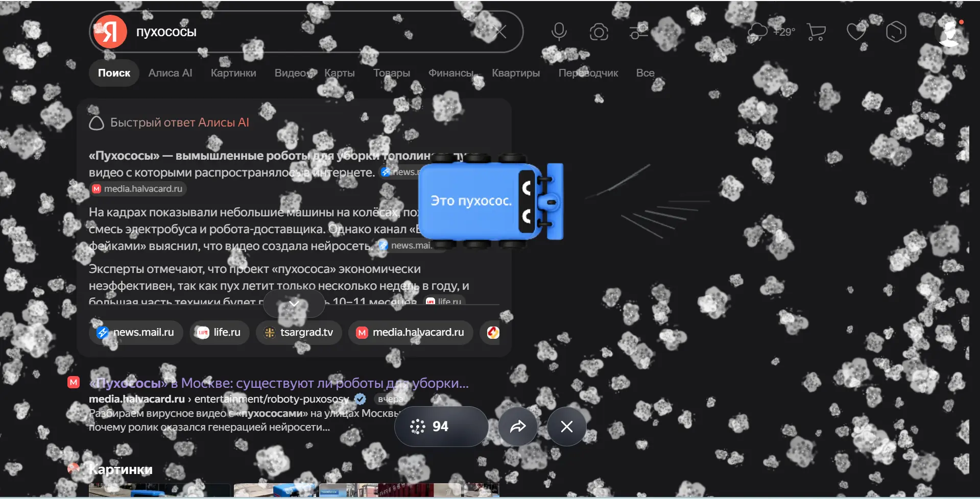The width and height of the screenshot is (980, 499).
Task: Click the fluff counter showing 94
Action: click(441, 427)
